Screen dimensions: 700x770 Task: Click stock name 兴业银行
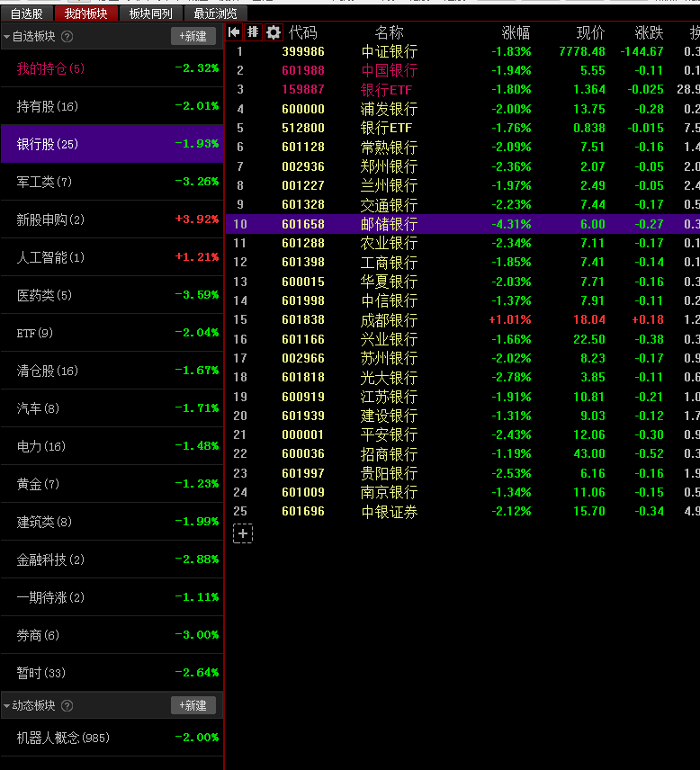click(389, 339)
